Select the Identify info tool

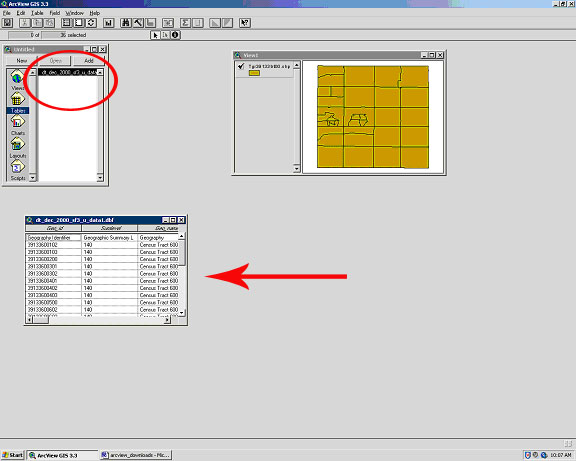(x=175, y=35)
